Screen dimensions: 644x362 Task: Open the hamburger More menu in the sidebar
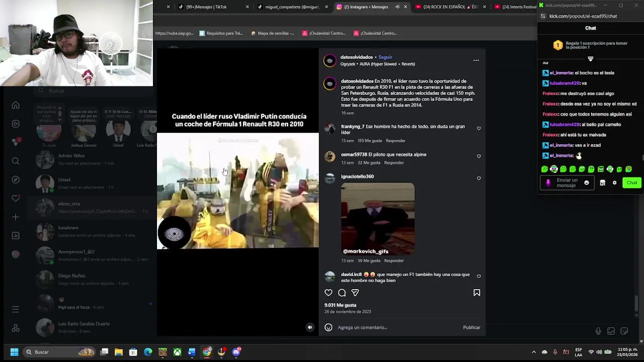pos(16,309)
